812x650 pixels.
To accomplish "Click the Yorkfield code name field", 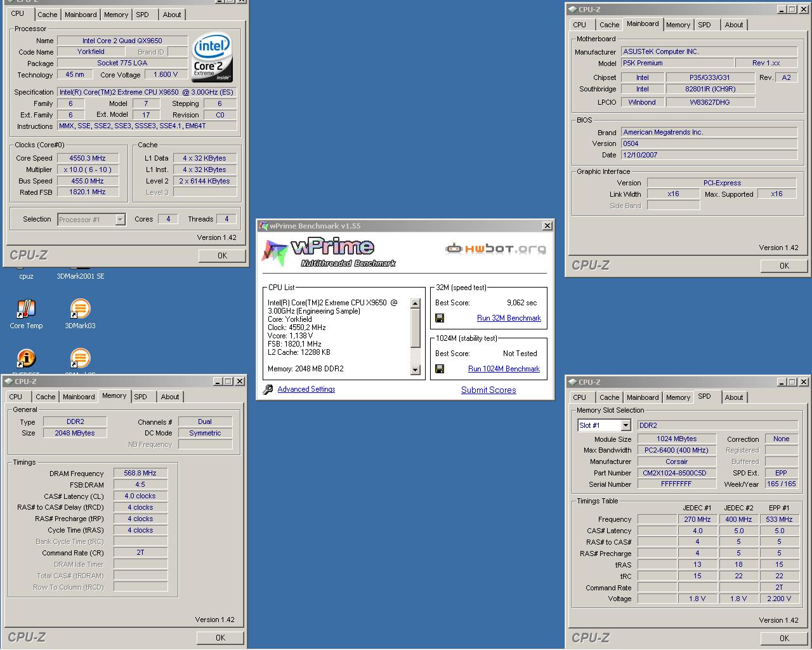I will tap(91, 51).
